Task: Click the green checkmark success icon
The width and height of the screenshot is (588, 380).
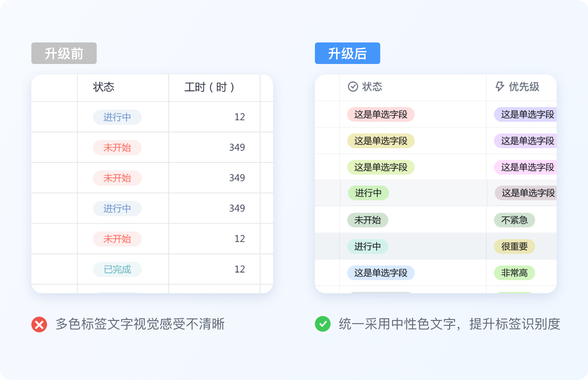Action: 323,324
